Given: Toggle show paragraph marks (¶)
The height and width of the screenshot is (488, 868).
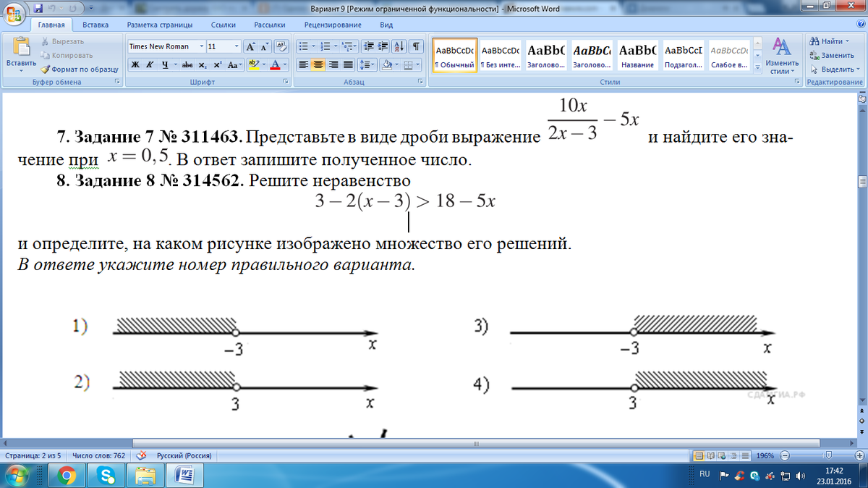Looking at the screenshot, I should pyautogui.click(x=416, y=46).
